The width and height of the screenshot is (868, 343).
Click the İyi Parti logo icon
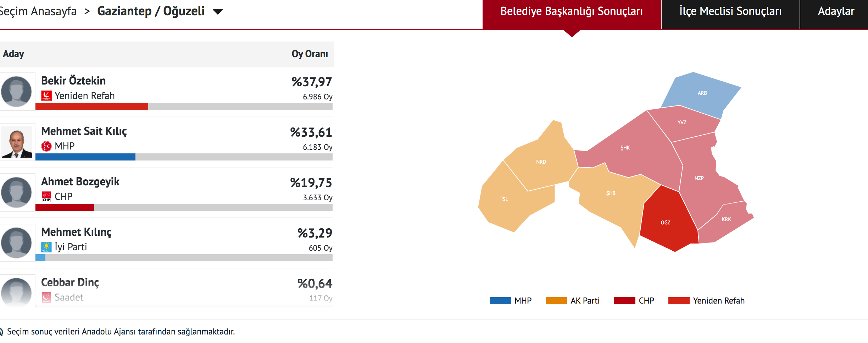(x=46, y=247)
